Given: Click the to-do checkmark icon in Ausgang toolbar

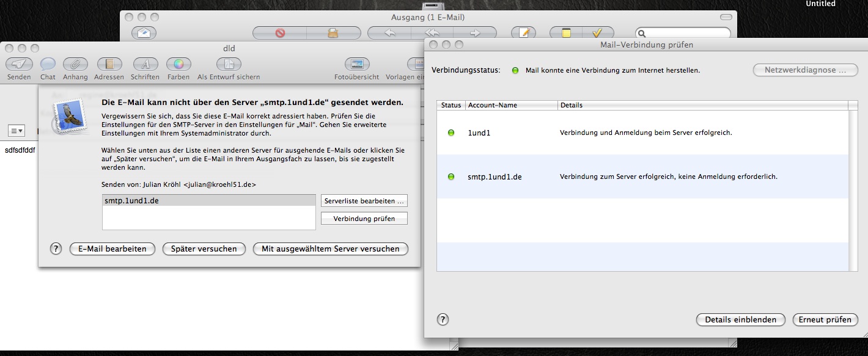Looking at the screenshot, I should click(598, 33).
